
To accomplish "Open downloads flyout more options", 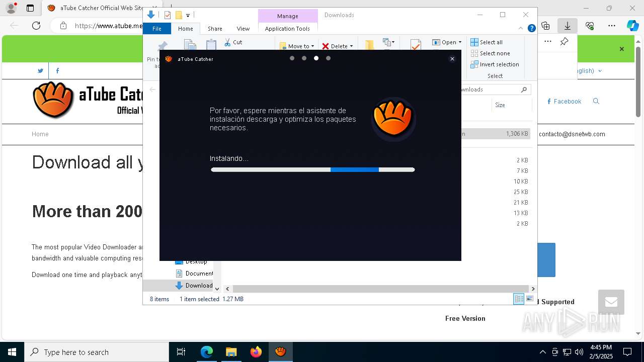I will pos(548,42).
